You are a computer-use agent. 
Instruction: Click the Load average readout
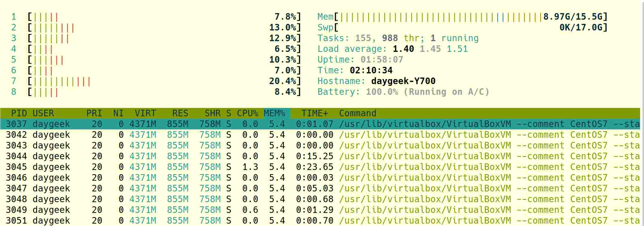coord(392,49)
